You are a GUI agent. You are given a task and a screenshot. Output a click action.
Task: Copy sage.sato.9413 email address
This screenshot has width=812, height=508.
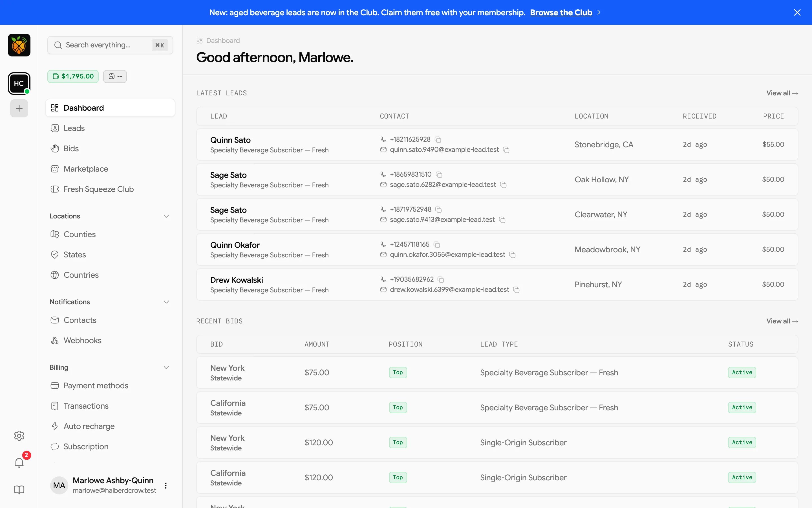coord(502,220)
